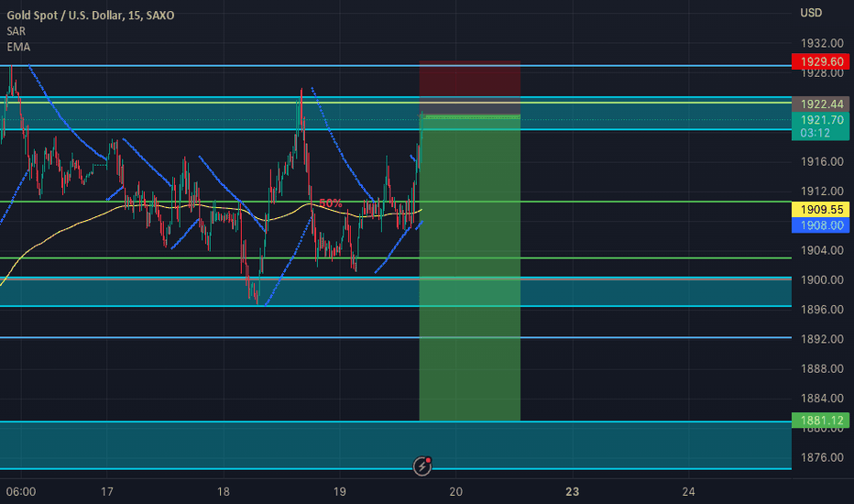The width and height of the screenshot is (854, 504).
Task: Click the 1888.00 price scale value
Action: pos(822,369)
